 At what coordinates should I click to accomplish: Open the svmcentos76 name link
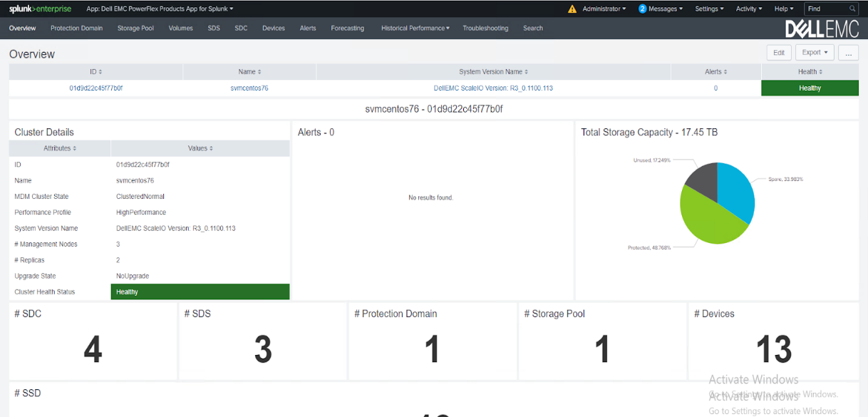(x=249, y=88)
